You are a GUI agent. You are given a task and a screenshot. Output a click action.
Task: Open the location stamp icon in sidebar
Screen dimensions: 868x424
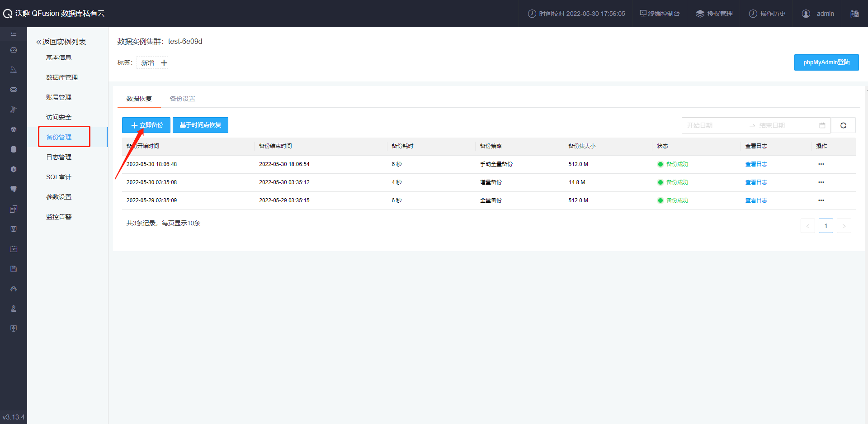click(14, 309)
